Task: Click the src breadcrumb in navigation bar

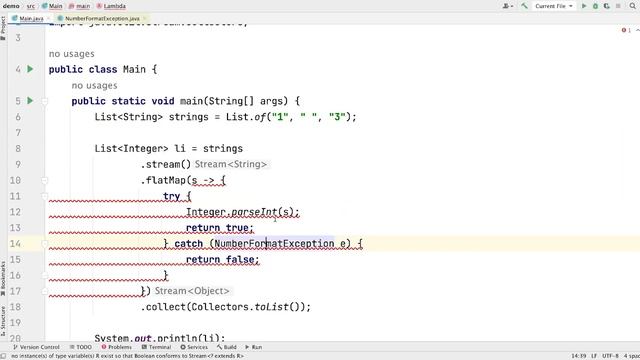Action: point(31,6)
